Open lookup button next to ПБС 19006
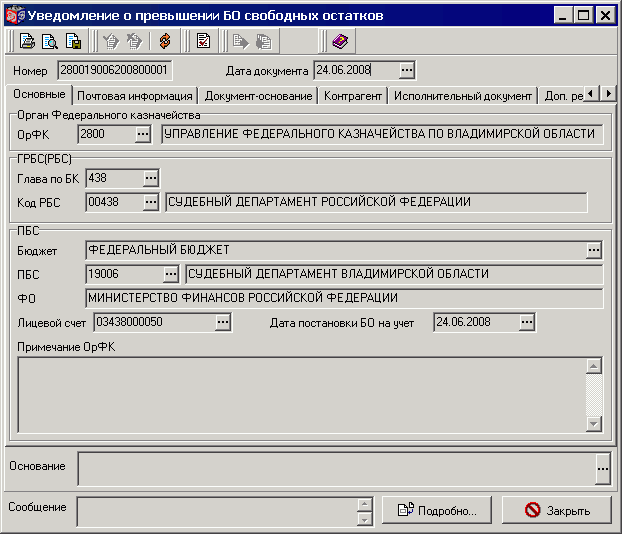Viewport: 622px width, 534px height. 171,274
